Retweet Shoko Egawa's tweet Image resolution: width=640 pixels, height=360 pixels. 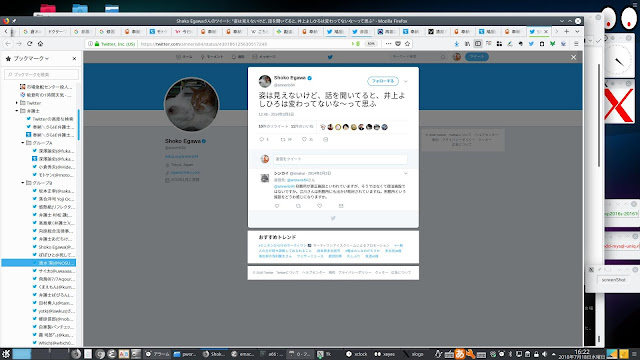click(283, 140)
